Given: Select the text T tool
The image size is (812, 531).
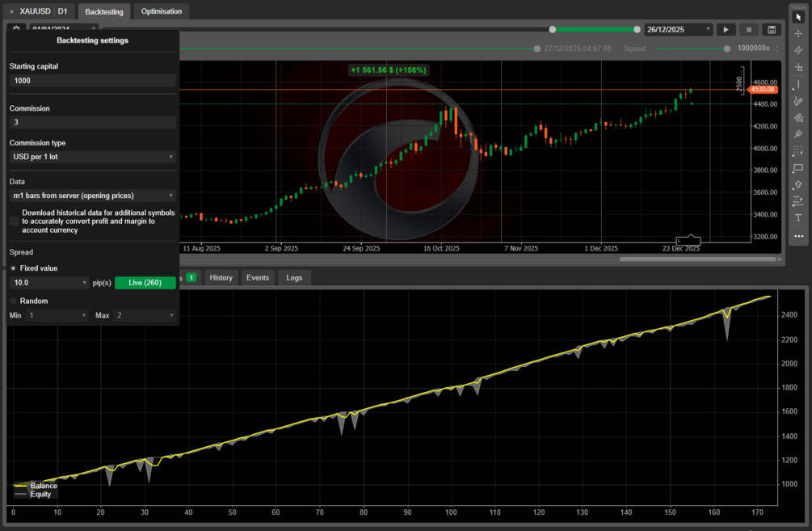Looking at the screenshot, I should click(x=798, y=217).
